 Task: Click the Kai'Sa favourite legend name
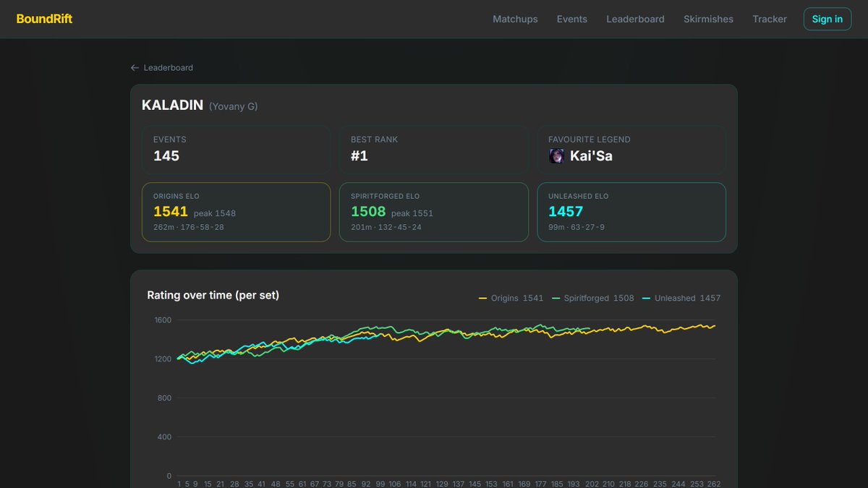pos(591,155)
